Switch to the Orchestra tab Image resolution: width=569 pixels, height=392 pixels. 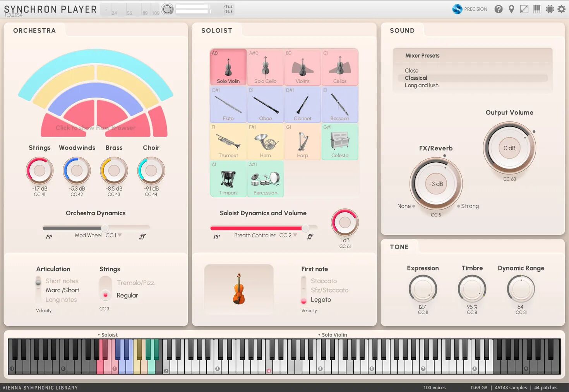pos(34,30)
